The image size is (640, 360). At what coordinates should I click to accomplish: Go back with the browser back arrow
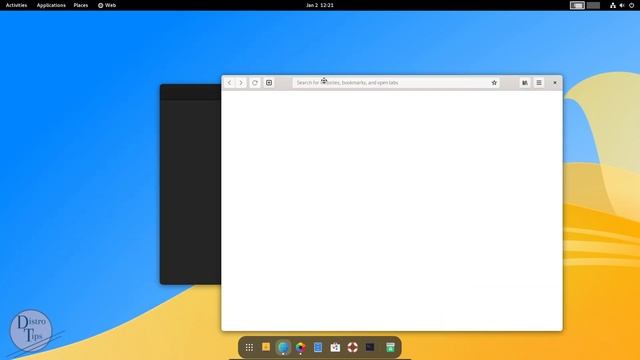click(229, 83)
